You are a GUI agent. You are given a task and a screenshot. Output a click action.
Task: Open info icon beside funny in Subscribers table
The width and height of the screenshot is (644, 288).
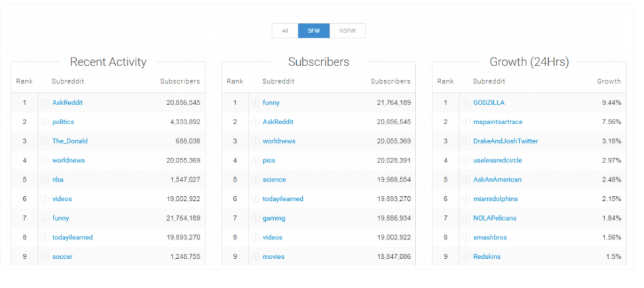[x=255, y=102]
